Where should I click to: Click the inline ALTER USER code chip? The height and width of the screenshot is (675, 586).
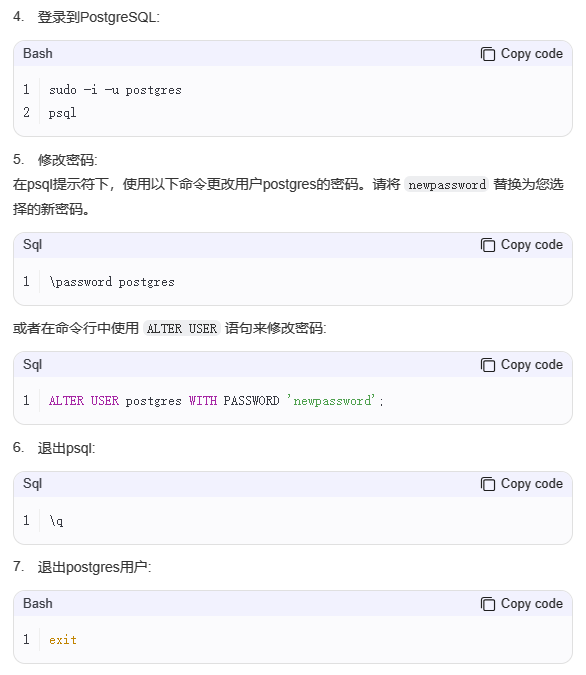[x=182, y=328]
